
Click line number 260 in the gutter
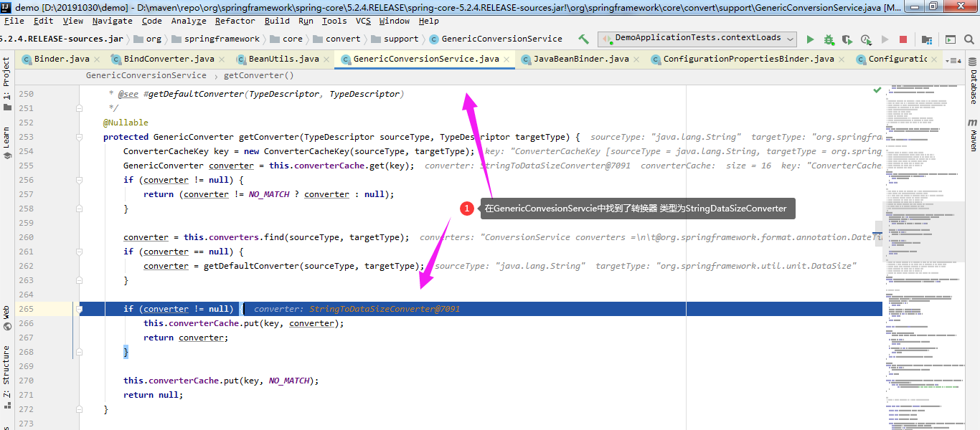tap(26, 237)
